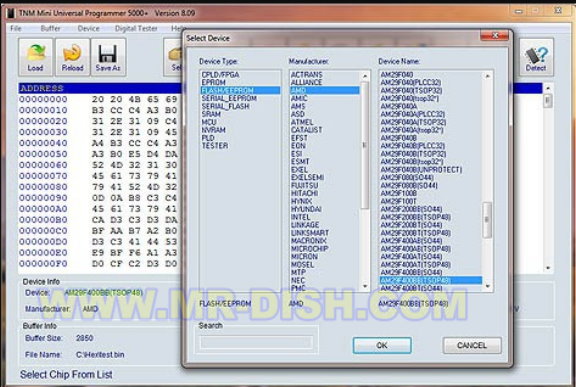Open the Device menu

click(89, 28)
